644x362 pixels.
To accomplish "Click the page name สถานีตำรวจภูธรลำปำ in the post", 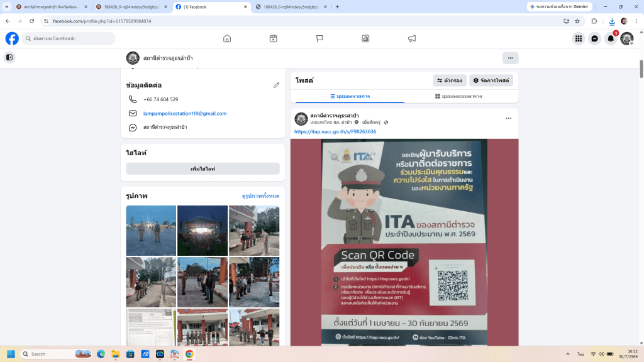I will (335, 116).
